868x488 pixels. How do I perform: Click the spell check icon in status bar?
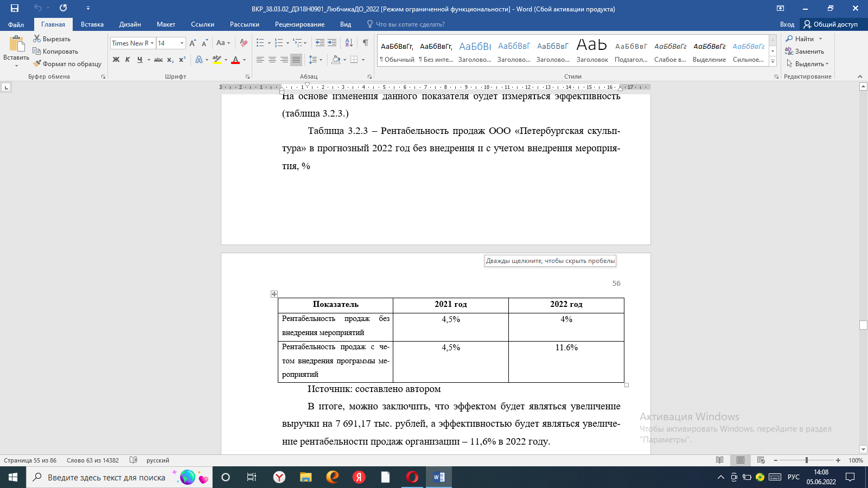[x=133, y=460]
